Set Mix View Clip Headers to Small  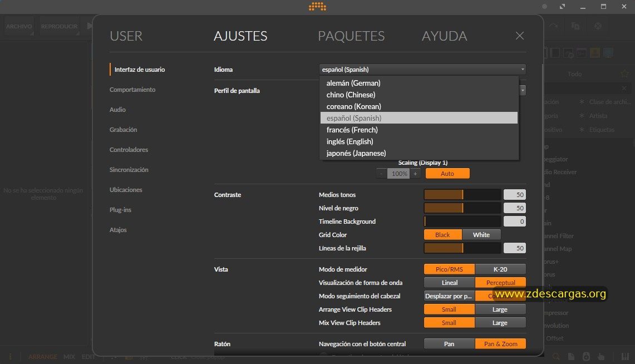(x=449, y=322)
